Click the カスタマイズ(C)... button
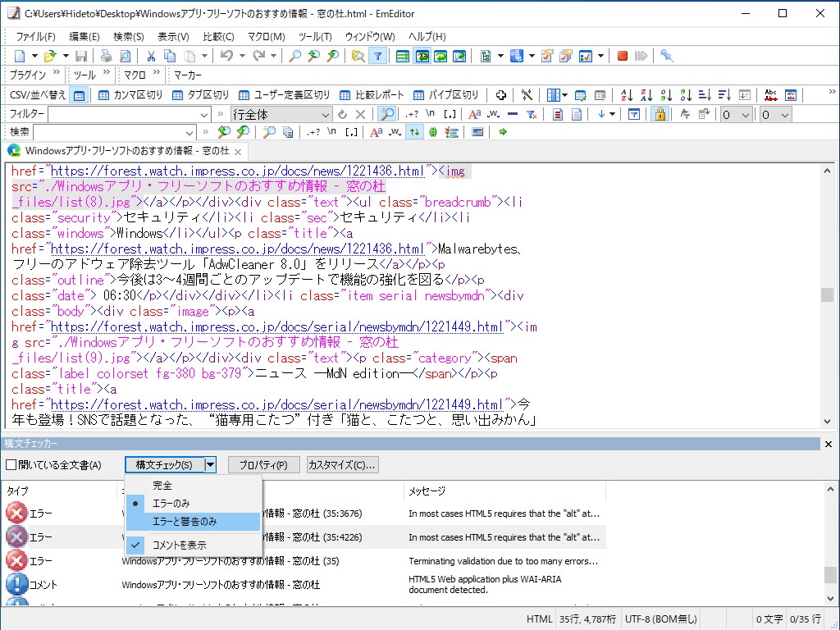Image resolution: width=840 pixels, height=630 pixels. 342,465
